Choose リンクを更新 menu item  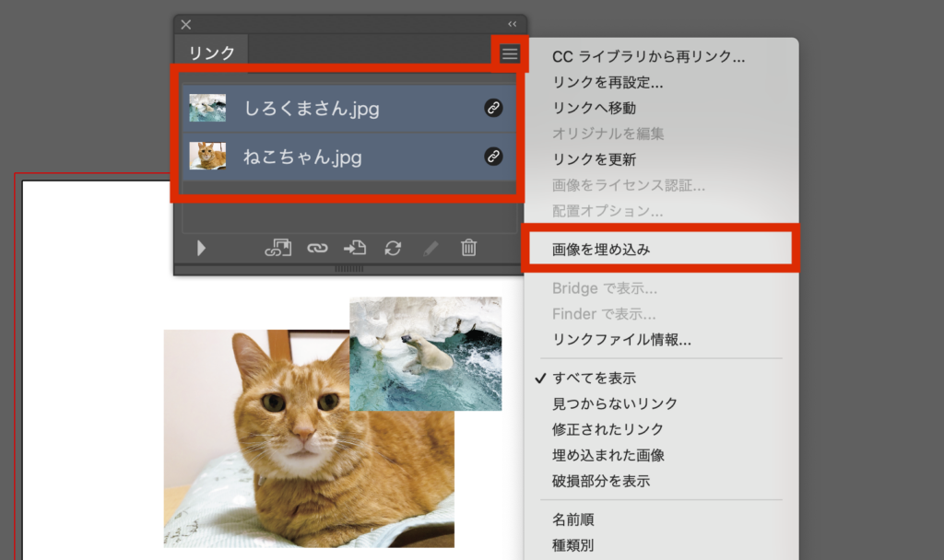tap(594, 159)
